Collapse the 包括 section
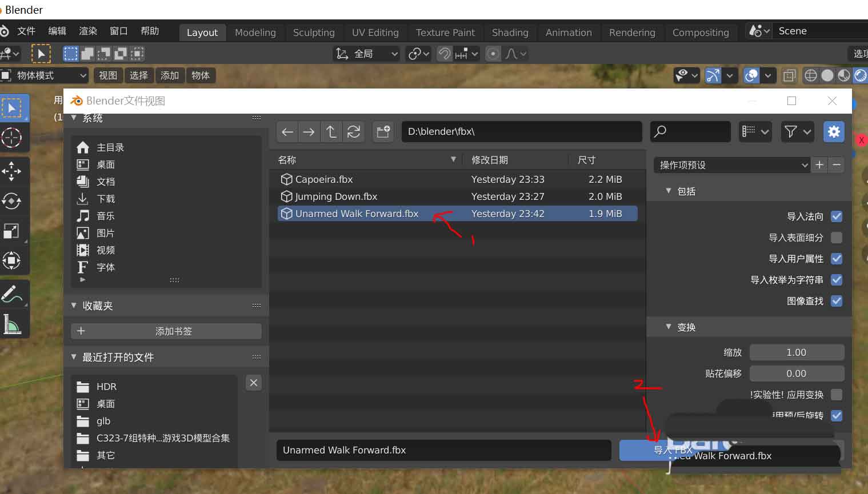Image resolution: width=868 pixels, height=494 pixels. pos(669,191)
